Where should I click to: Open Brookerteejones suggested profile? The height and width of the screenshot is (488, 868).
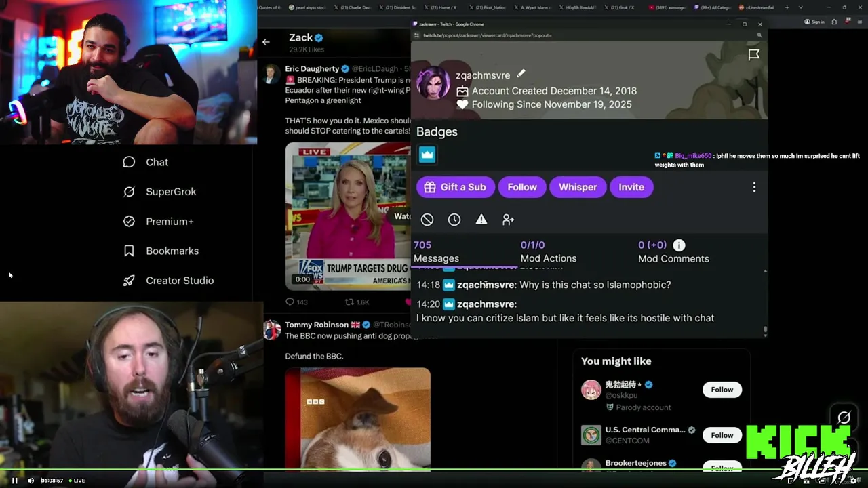(x=635, y=463)
